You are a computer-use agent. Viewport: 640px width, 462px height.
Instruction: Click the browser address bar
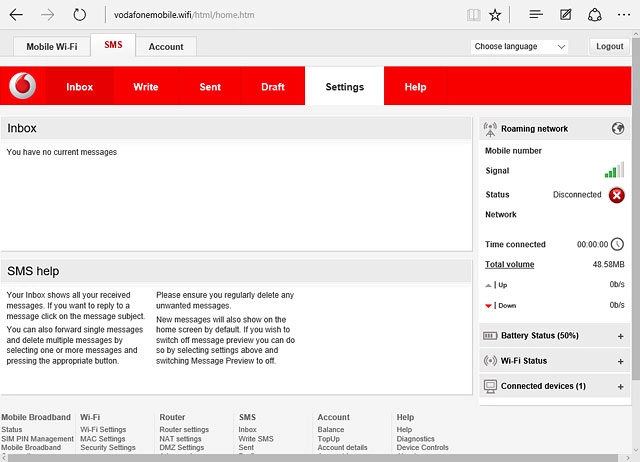280,15
